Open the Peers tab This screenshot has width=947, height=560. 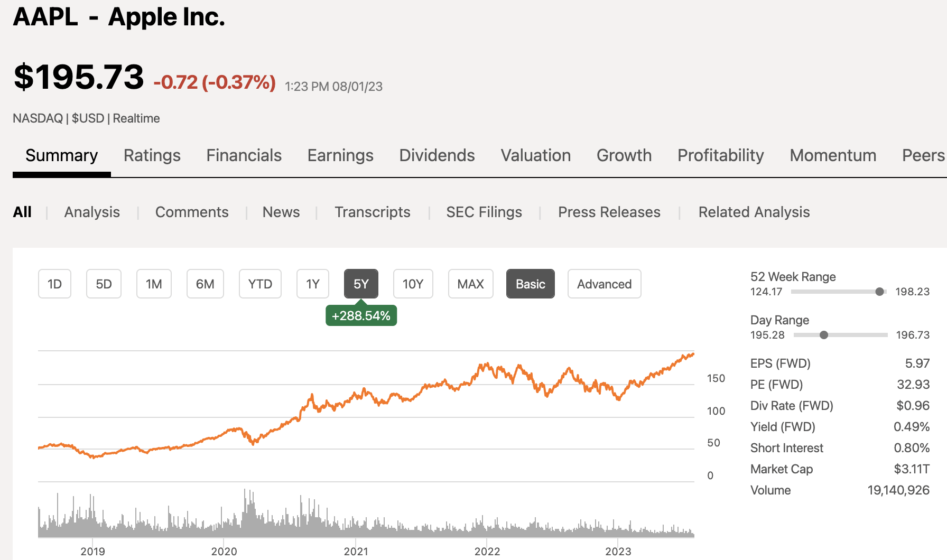point(923,155)
